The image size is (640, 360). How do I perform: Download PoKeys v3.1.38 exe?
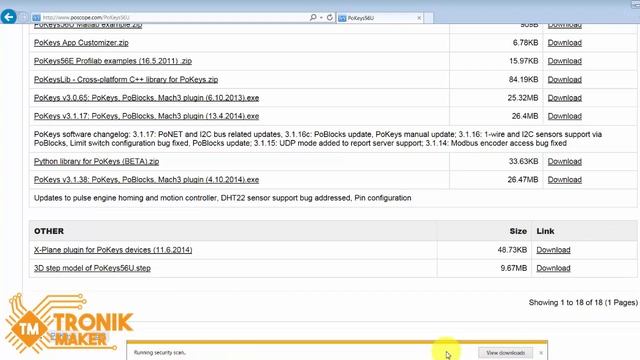point(564,180)
